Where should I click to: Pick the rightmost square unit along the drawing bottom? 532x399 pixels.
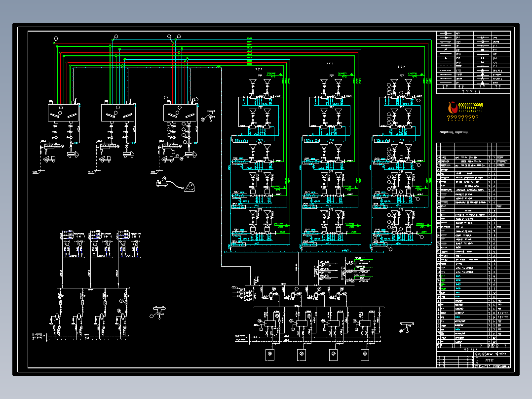(x=365, y=355)
